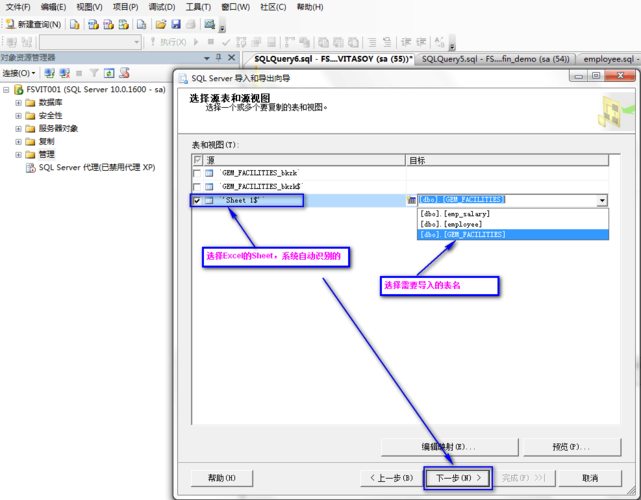Click the destination table combo box arrow
Viewport: 641px width, 500px height.
point(602,200)
